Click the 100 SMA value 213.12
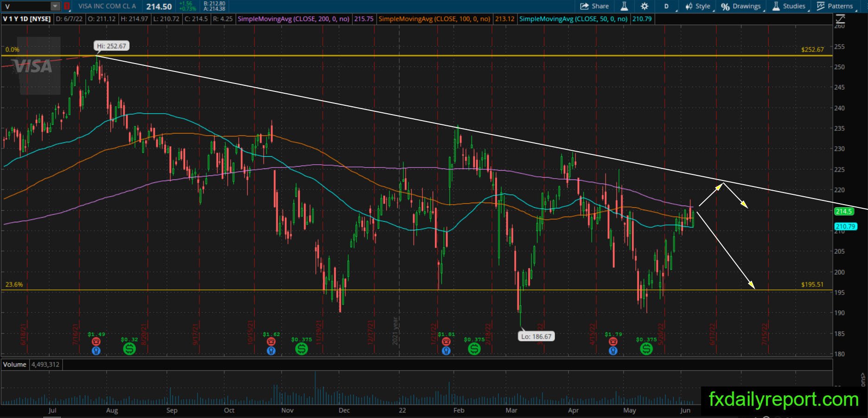 click(505, 19)
